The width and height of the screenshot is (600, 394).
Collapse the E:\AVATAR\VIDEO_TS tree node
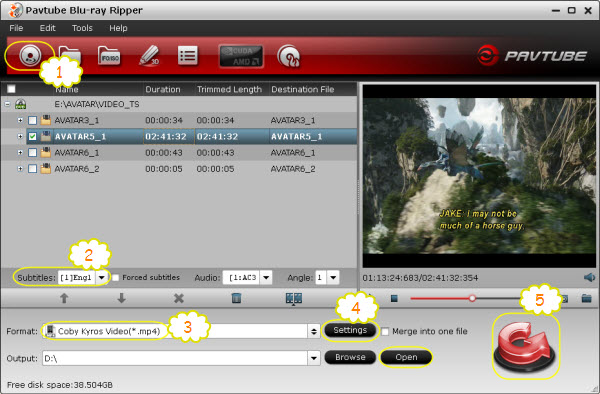coord(7,104)
